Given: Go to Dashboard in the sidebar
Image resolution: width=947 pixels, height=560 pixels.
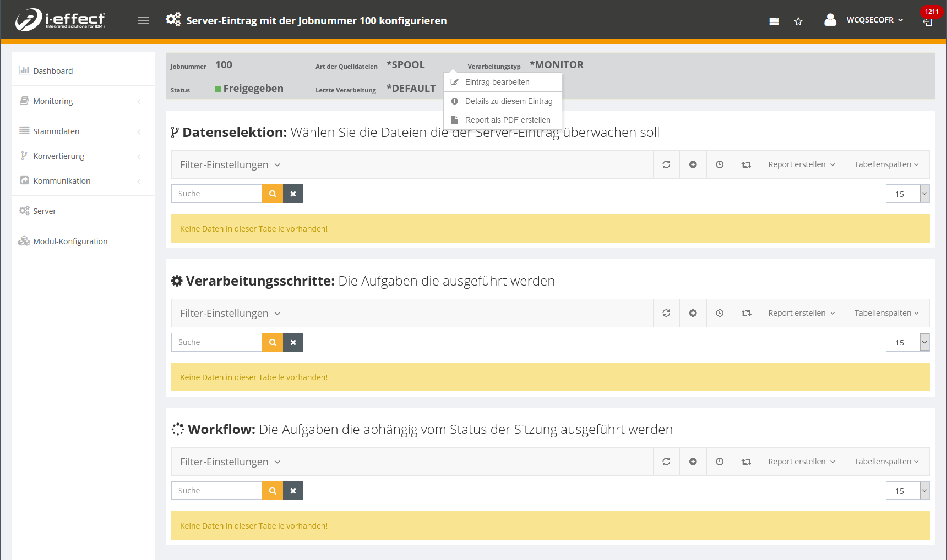Looking at the screenshot, I should [x=53, y=71].
